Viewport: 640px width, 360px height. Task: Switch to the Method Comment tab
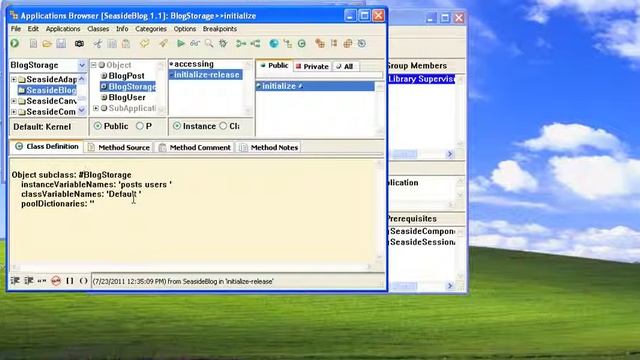tap(195, 147)
